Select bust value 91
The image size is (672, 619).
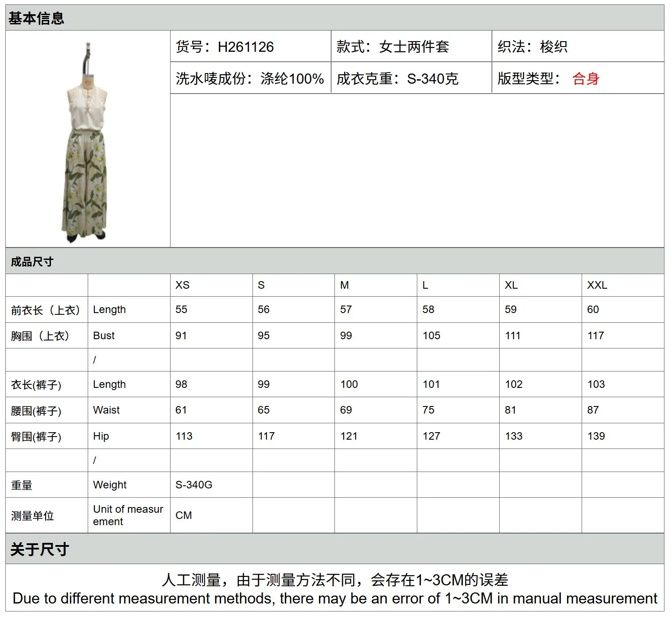coord(211,336)
